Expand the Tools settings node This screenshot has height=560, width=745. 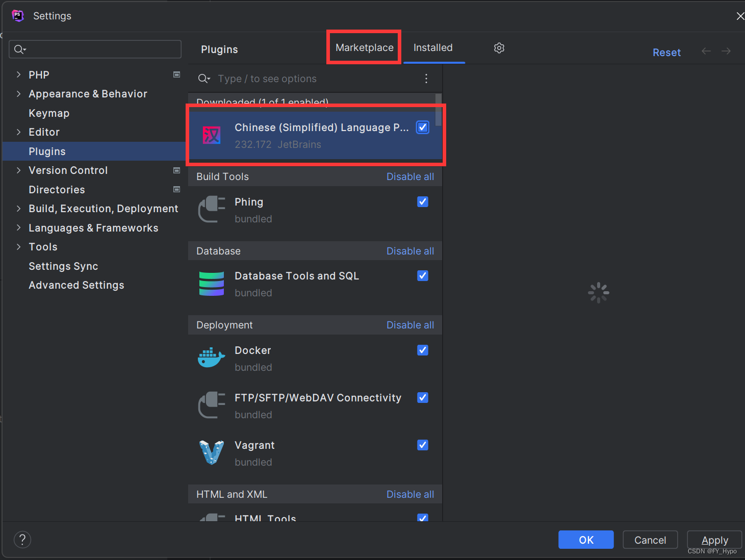pyautogui.click(x=18, y=247)
